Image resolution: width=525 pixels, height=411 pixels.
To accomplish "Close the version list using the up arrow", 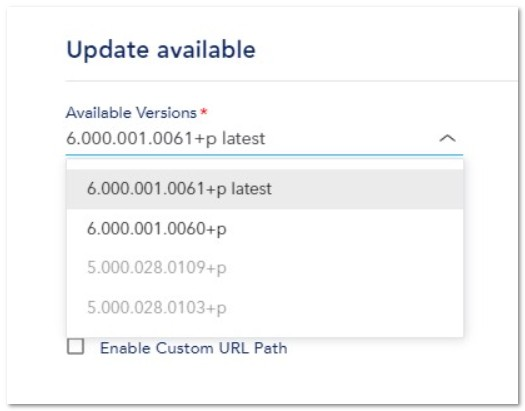I will [x=447, y=139].
